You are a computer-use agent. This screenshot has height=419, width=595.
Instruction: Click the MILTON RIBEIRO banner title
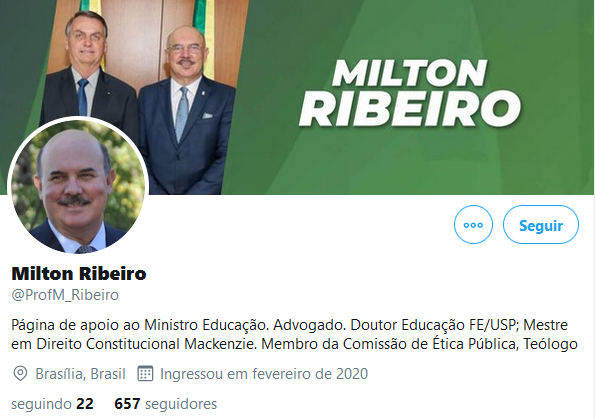[410, 93]
